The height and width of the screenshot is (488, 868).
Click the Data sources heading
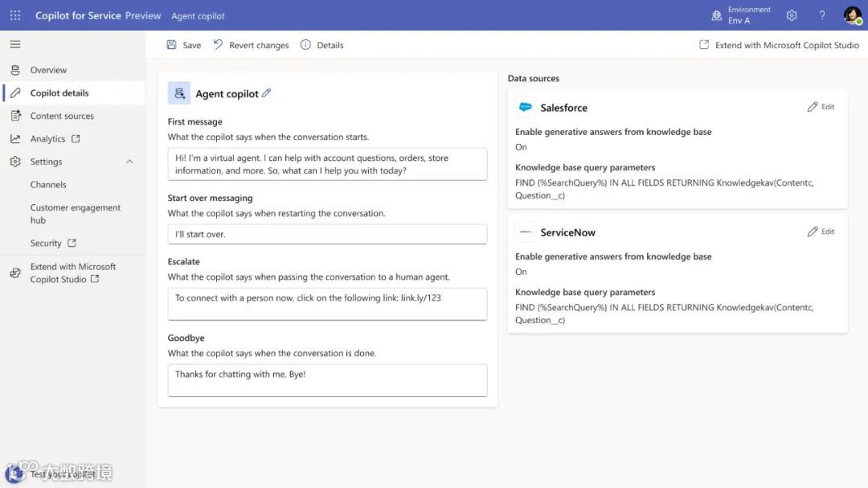[533, 78]
